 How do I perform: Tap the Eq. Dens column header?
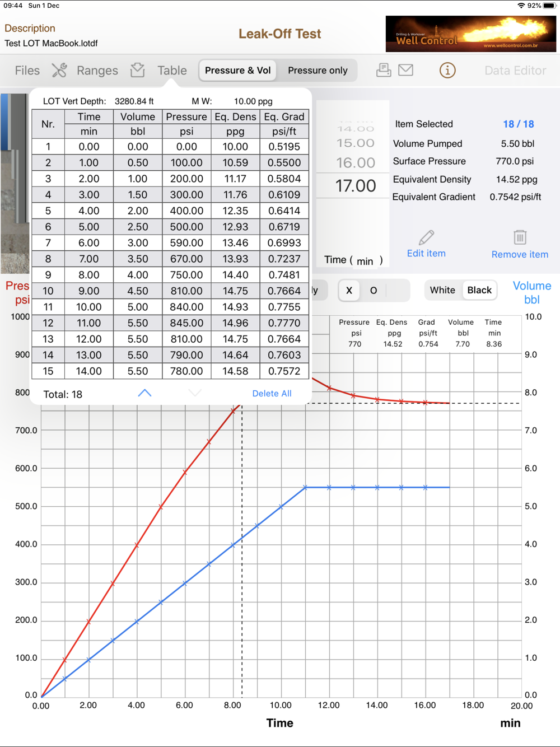click(x=235, y=116)
